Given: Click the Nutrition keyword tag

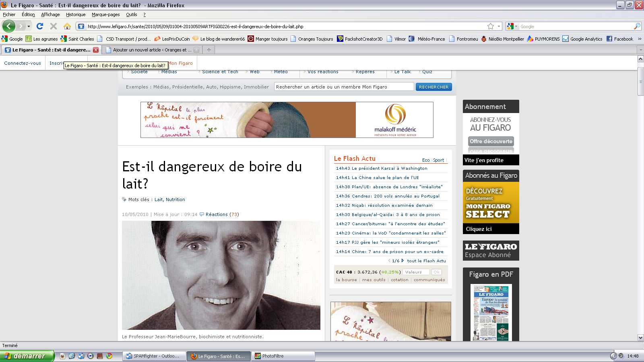Looking at the screenshot, I should [175, 200].
